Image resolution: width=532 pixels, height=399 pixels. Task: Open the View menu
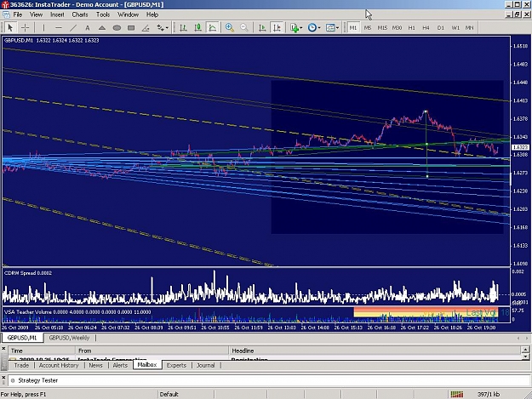tap(37, 14)
